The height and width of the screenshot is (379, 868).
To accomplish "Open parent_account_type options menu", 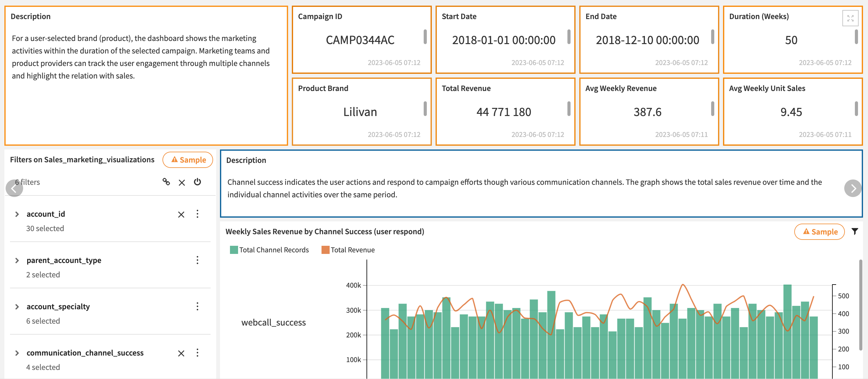I will (197, 260).
